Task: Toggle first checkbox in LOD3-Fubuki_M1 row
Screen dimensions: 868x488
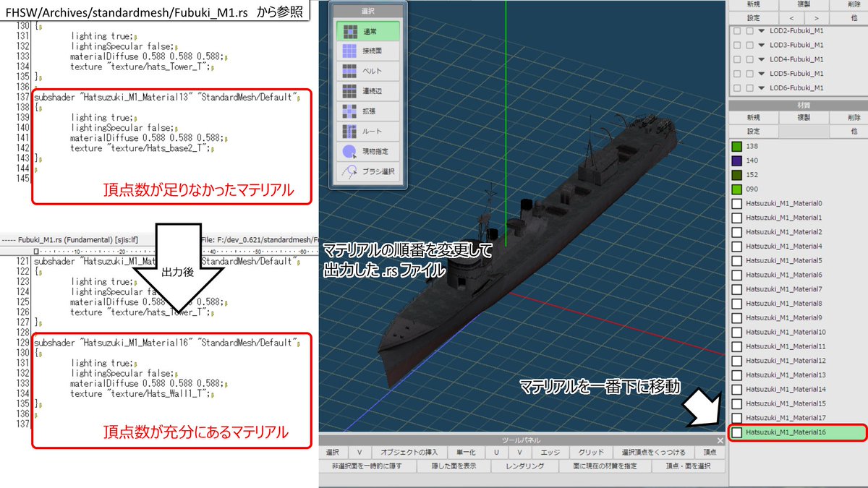Action: (x=736, y=46)
